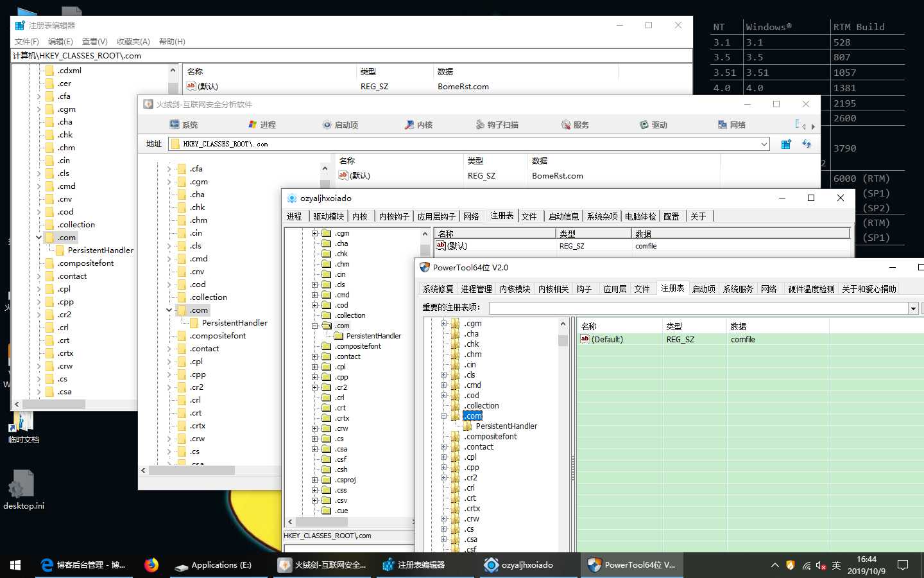Screen dimensions: 924x578
Task: Open 系统服务 tab in PowerTool
Action: pyautogui.click(x=738, y=289)
